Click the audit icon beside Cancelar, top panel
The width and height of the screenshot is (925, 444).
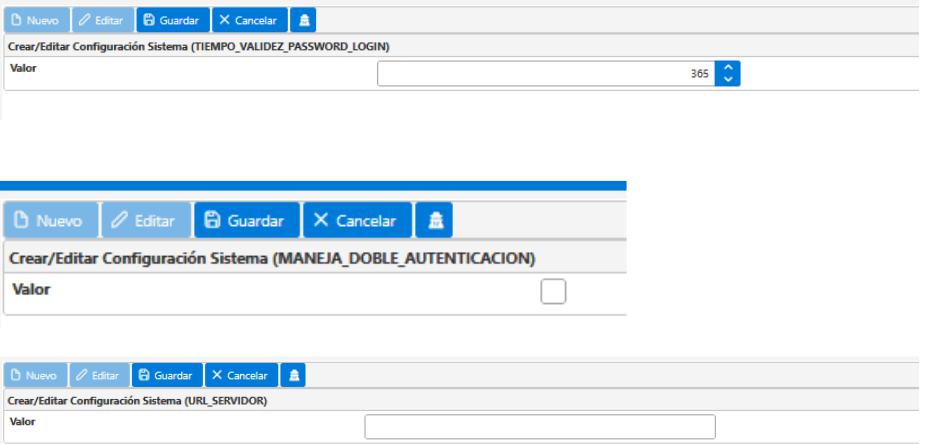click(303, 20)
